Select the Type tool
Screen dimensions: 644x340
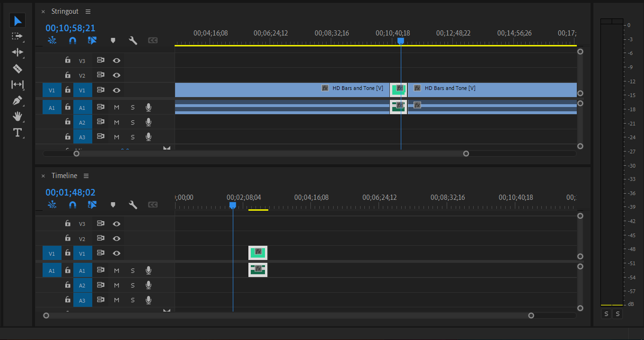pos(18,133)
